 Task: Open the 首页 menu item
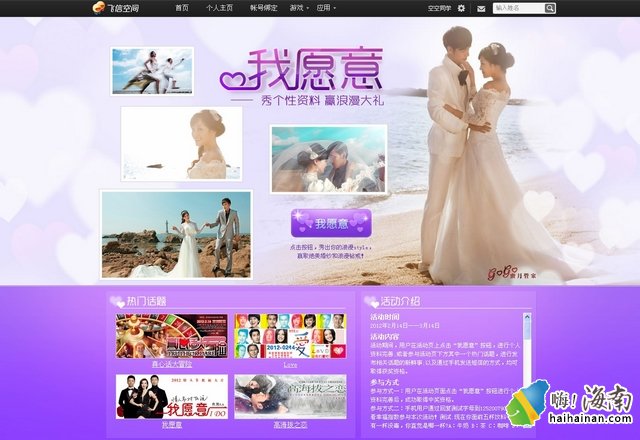[182, 8]
